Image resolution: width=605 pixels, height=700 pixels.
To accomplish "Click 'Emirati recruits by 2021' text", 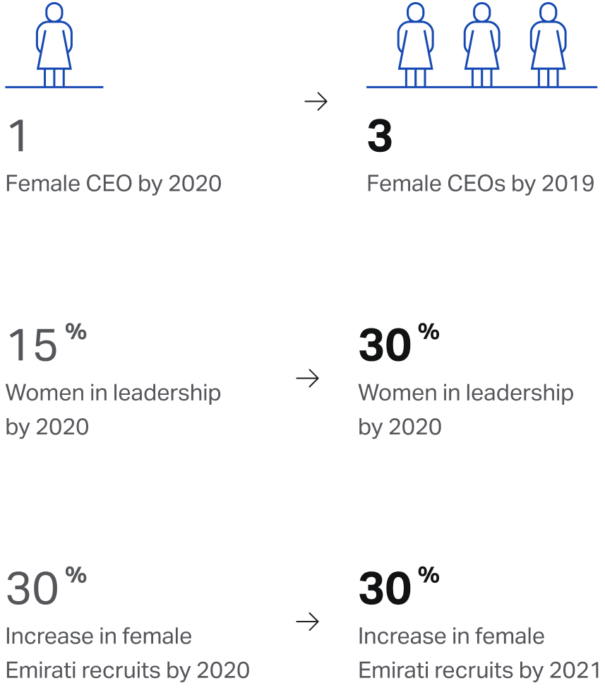I will click(479, 670).
